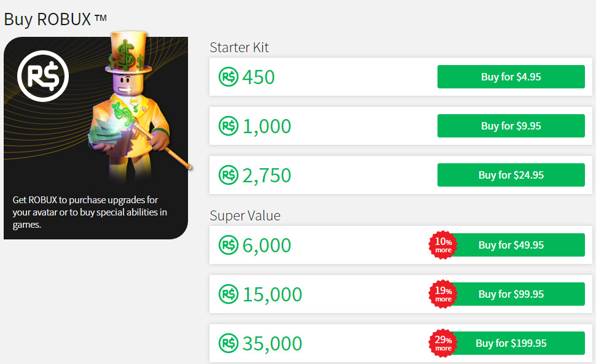Click the Robux icon beside 450
Image resolution: width=596 pixels, height=364 pixels.
[x=228, y=77]
